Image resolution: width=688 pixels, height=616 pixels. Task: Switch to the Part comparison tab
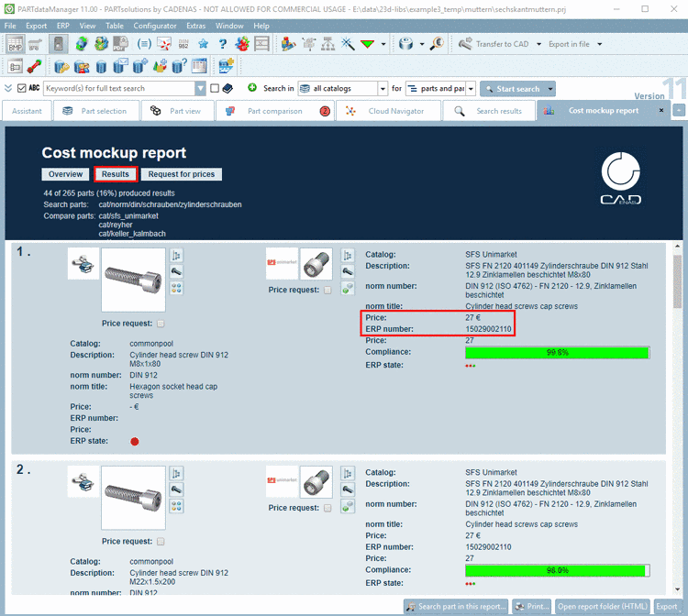coord(275,111)
